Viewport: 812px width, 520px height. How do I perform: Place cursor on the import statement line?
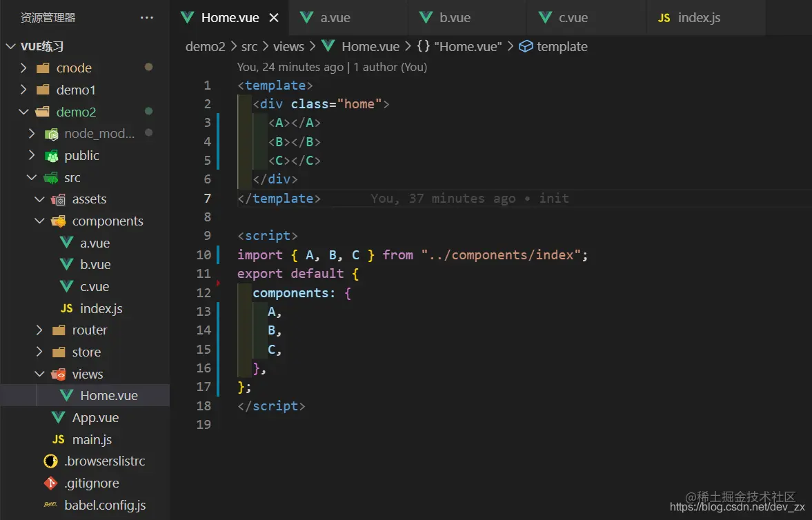pyautogui.click(x=413, y=254)
